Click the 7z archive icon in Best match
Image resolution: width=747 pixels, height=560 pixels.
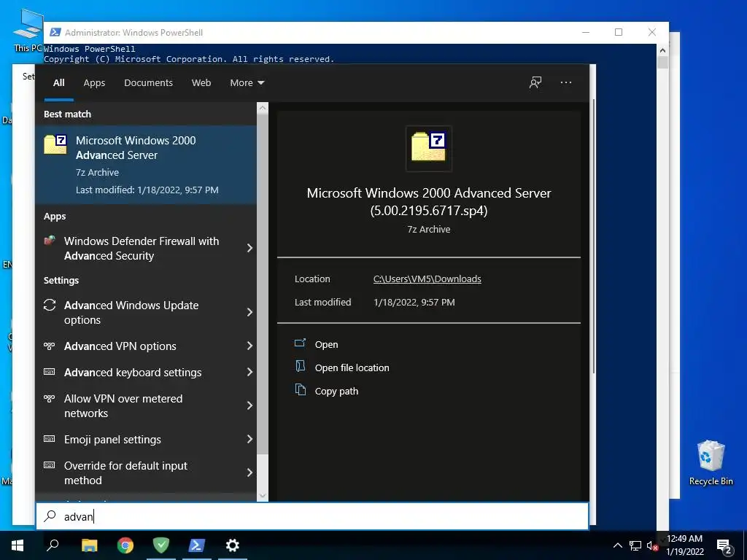(55, 145)
